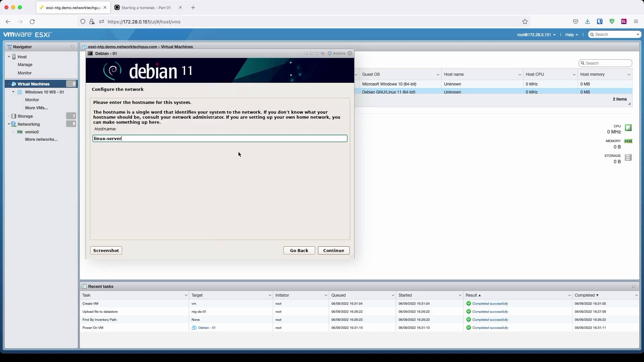644x362 pixels.
Task: Reload the current page
Action: pos(32,22)
